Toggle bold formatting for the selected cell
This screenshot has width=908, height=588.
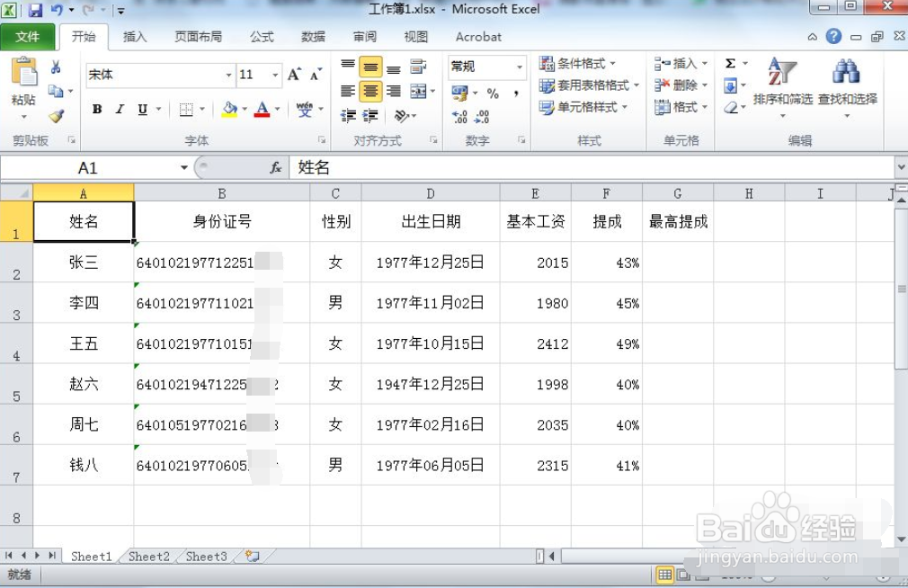(96, 109)
